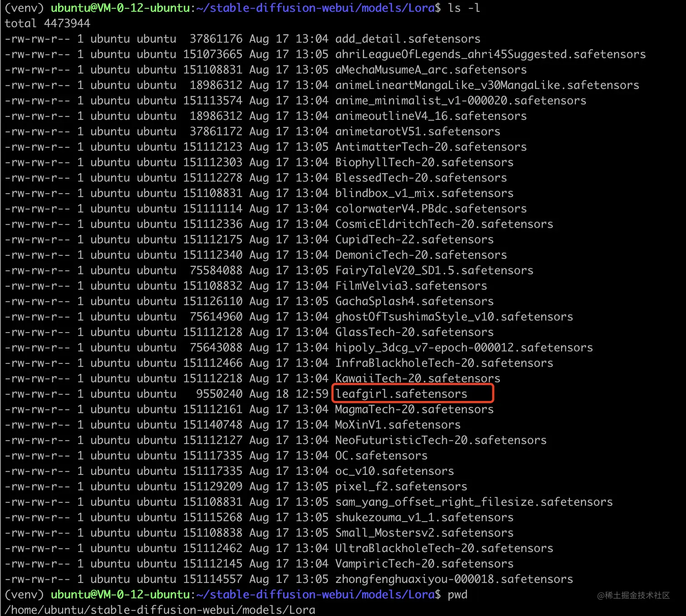Click the 'Aug 18 12:59' timestamp

coord(289,394)
